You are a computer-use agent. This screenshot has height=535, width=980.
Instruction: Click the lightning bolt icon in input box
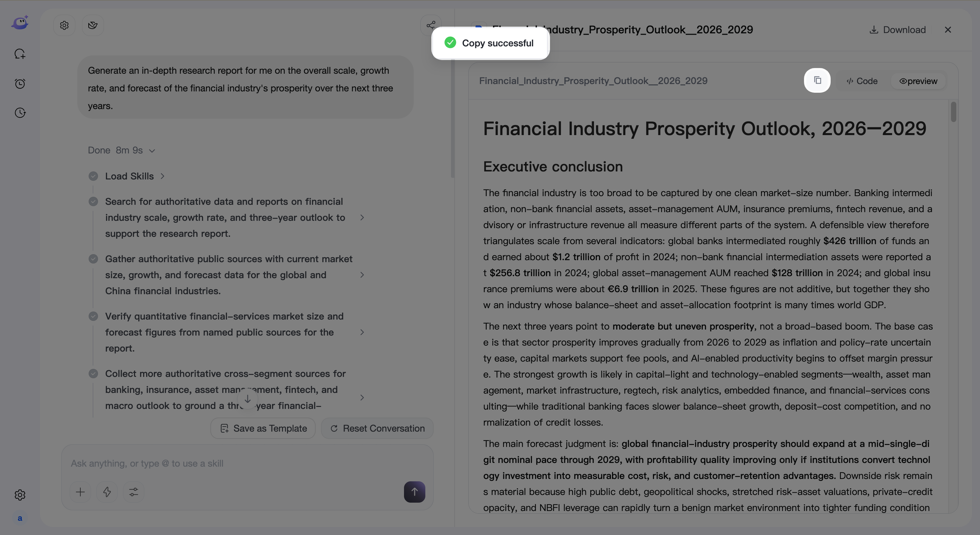[107, 492]
